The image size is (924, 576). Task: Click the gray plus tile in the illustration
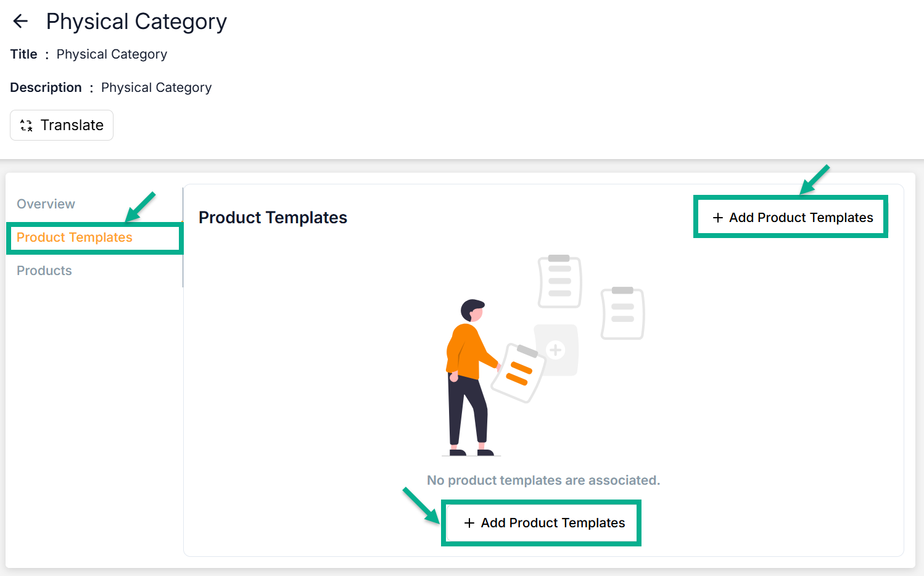(x=556, y=350)
